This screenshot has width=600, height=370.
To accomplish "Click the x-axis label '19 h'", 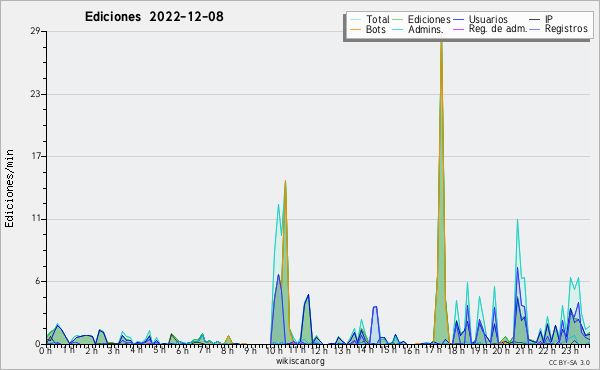I will click(479, 351).
